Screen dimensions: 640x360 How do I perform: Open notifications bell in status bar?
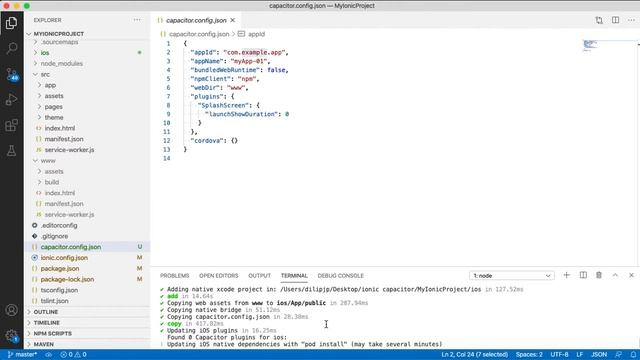pos(633,355)
